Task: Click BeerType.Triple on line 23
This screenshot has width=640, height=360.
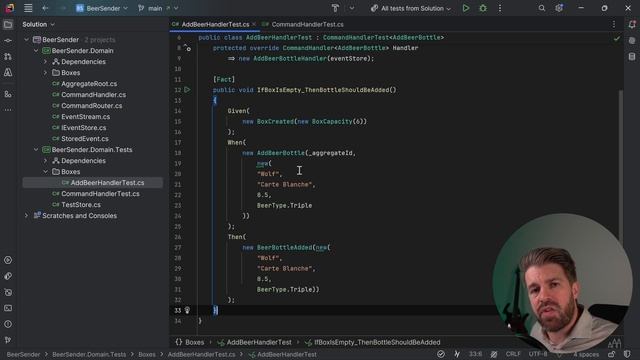Action: point(284,206)
